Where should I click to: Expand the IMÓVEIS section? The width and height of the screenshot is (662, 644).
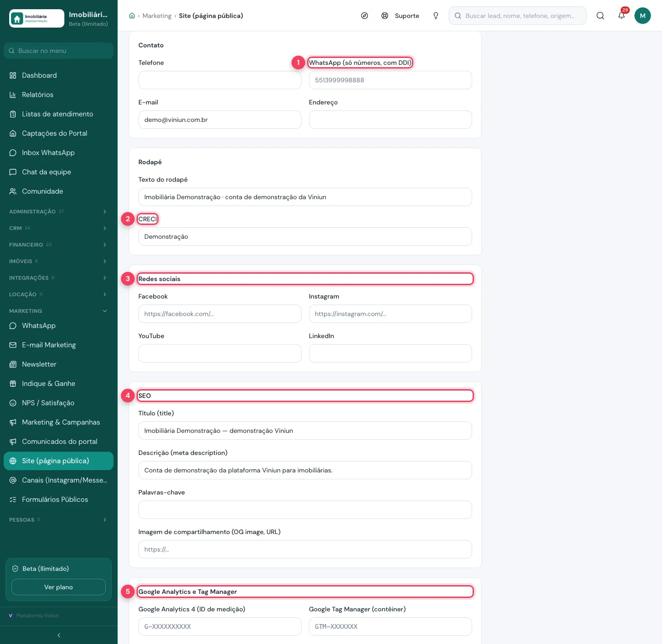point(58,261)
